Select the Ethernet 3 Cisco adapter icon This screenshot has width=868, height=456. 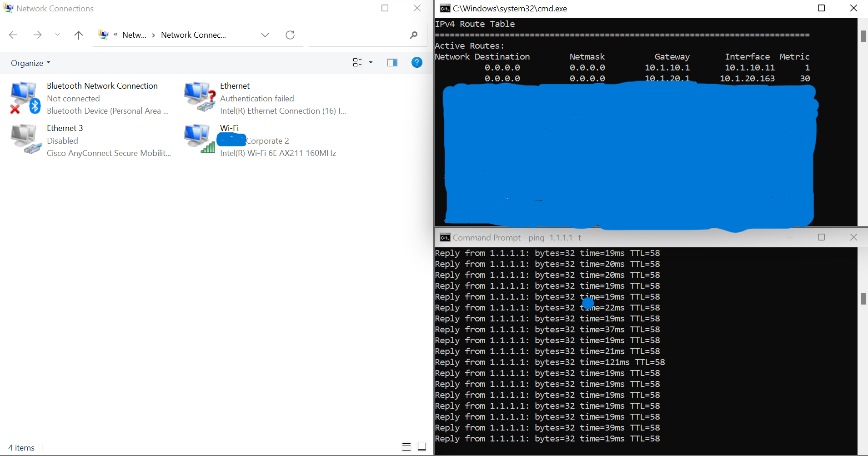[25, 139]
